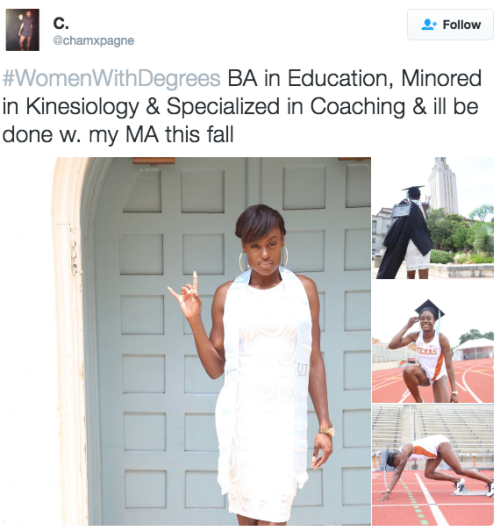The image size is (500, 531).
Task: Enlarge the main photo of woman in white dress
Action: (x=211, y=341)
